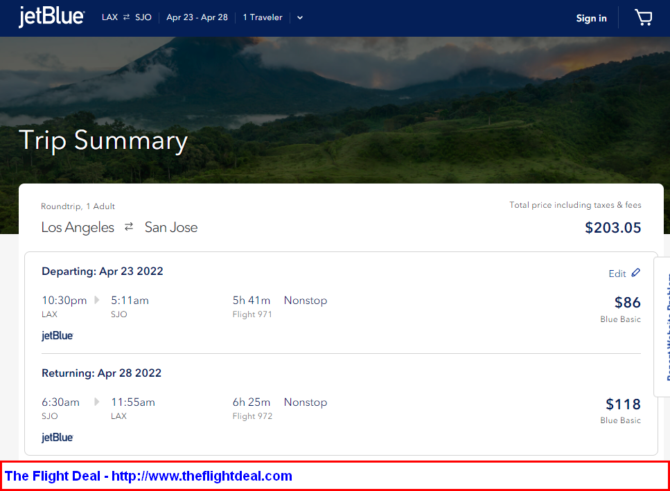Click Flight 971 label
The image size is (670, 491).
point(252,315)
